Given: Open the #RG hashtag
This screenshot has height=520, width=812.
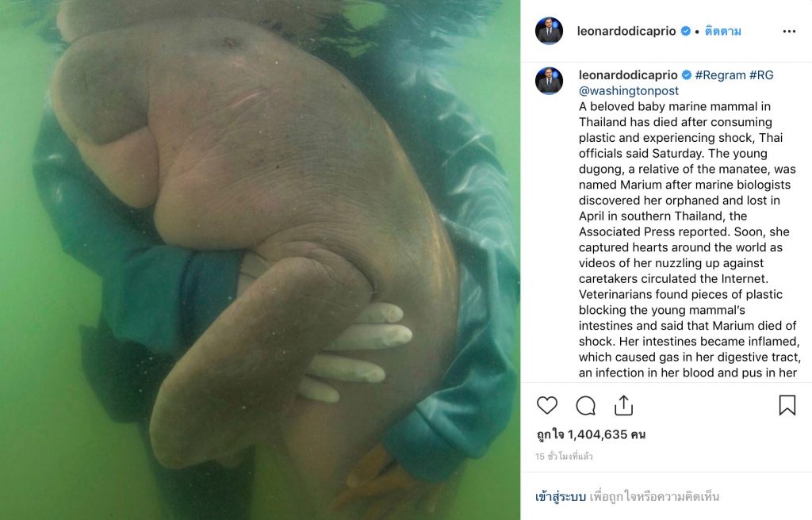Looking at the screenshot, I should click(761, 75).
